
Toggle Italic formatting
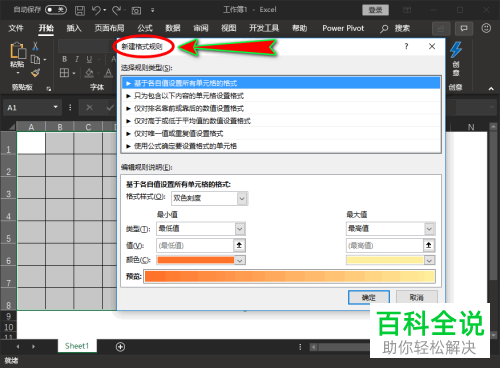[77, 59]
